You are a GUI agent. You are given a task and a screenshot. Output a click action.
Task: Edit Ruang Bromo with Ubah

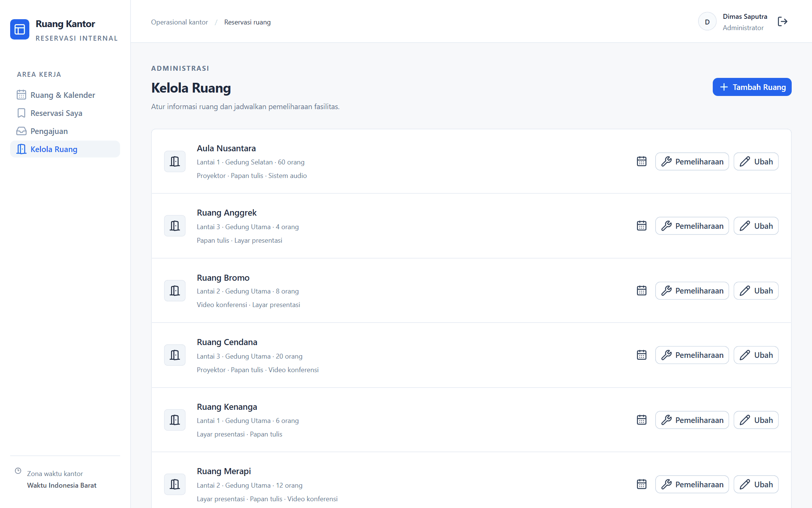(x=756, y=291)
